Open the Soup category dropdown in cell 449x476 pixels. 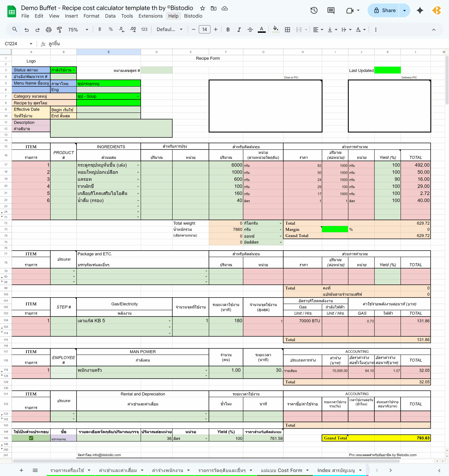click(138, 97)
